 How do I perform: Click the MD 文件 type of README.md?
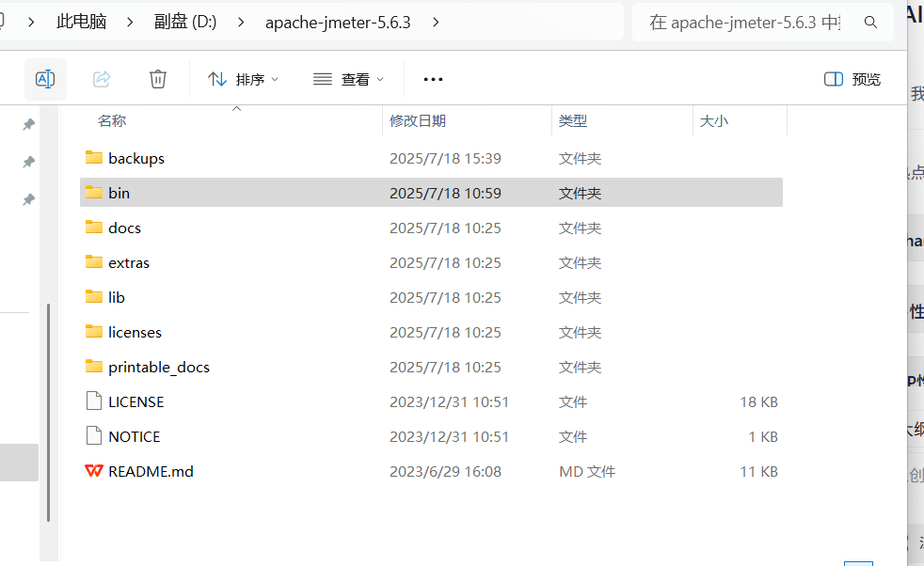click(587, 472)
